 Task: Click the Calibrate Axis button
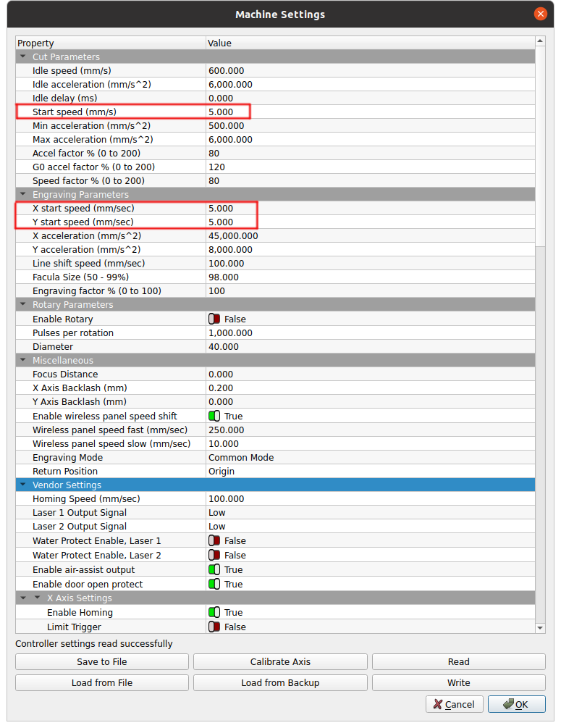[280, 661]
